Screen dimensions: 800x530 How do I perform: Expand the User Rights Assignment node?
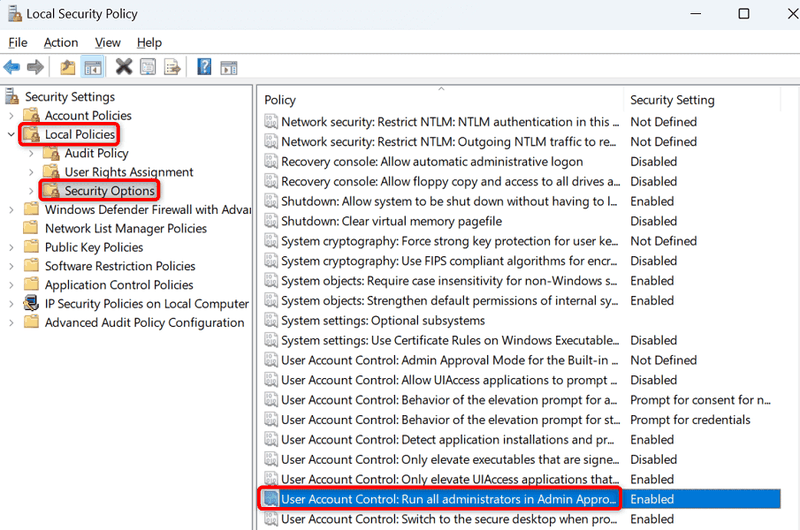pyautogui.click(x=31, y=172)
